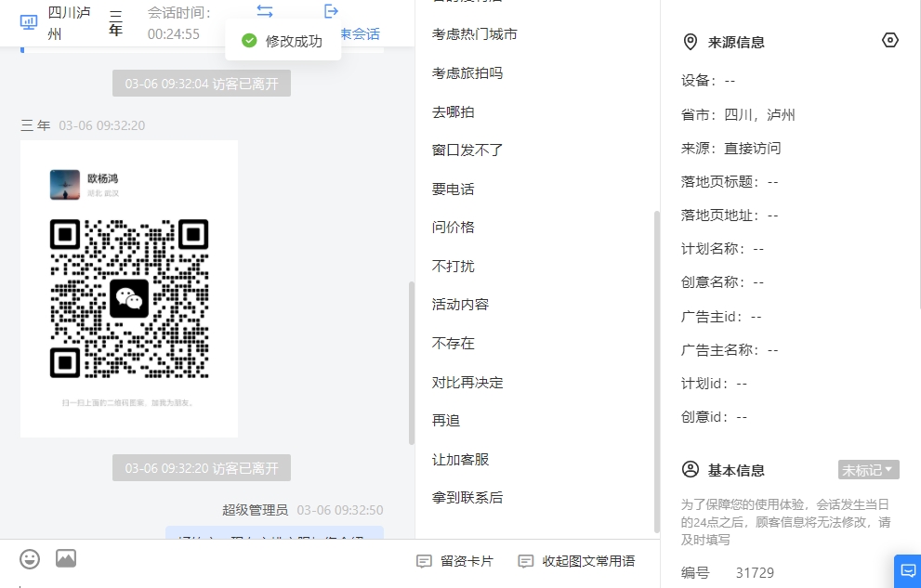This screenshot has height=588, width=921.
Task: Click the 03-06 09:32:20 访客已离开 notice
Action: tap(202, 468)
